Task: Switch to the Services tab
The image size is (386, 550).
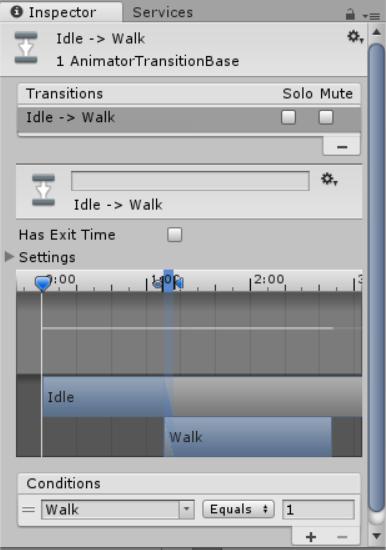Action: tap(163, 13)
